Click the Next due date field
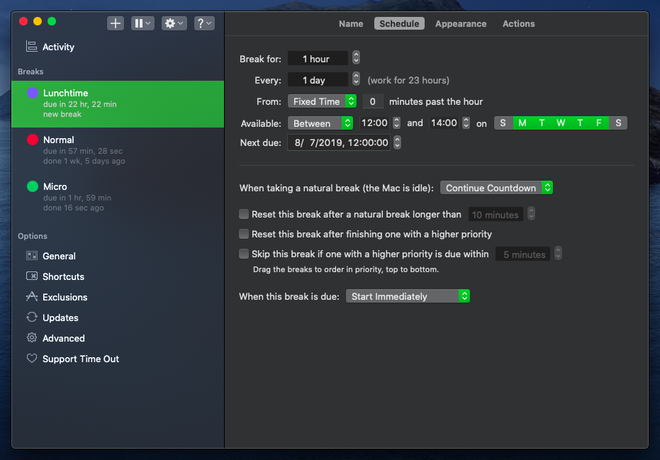660x460 pixels. pos(339,142)
